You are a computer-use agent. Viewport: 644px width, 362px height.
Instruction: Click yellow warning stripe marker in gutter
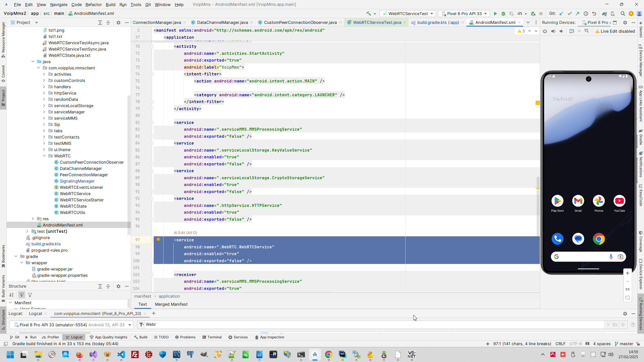pyautogui.click(x=538, y=103)
